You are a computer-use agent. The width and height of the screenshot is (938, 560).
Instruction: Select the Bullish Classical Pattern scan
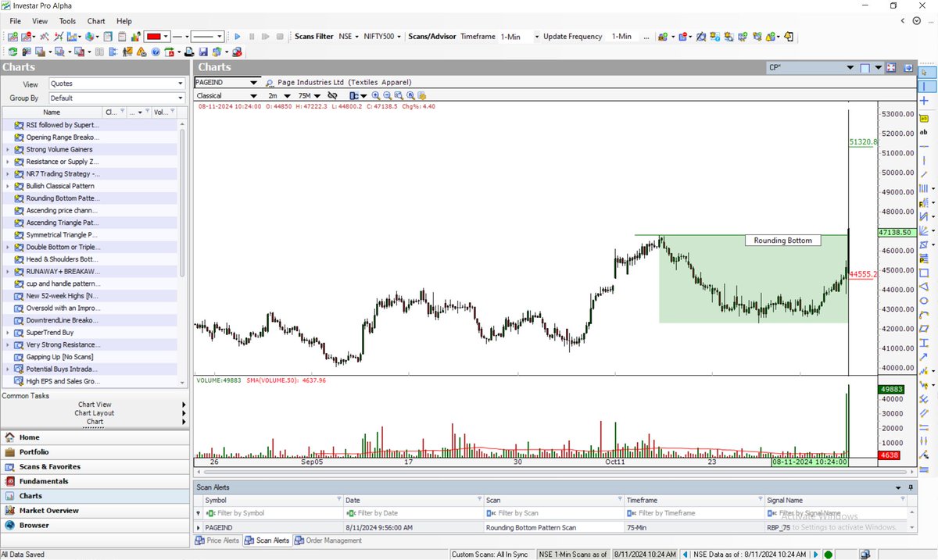60,186
